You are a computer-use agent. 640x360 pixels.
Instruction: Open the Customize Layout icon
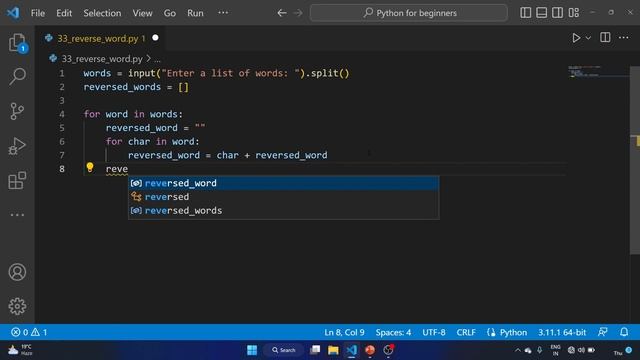[574, 13]
